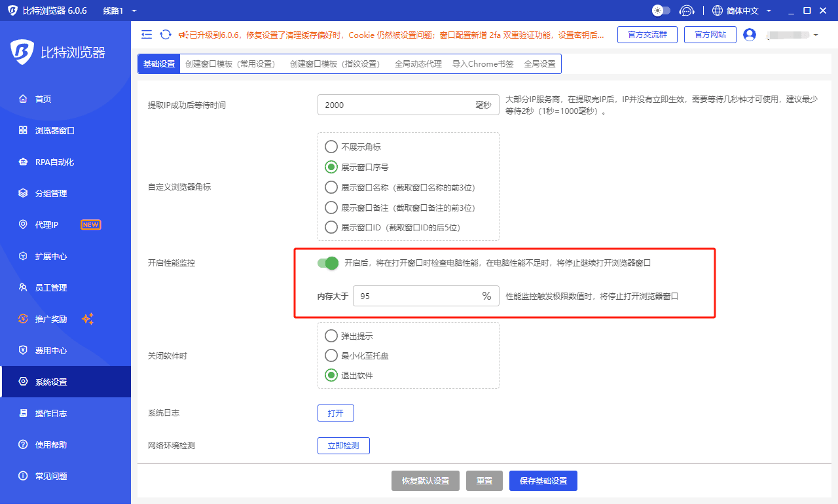Click the robot icon beside RPA自动化
The height and width of the screenshot is (504, 838).
[x=23, y=162]
